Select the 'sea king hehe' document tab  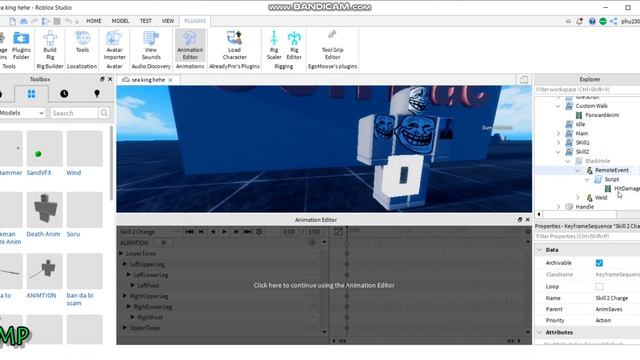148,80
